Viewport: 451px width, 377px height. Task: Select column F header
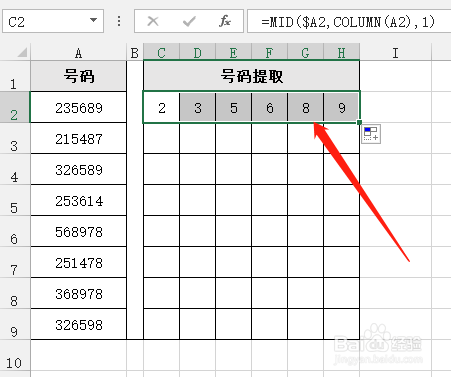(269, 52)
